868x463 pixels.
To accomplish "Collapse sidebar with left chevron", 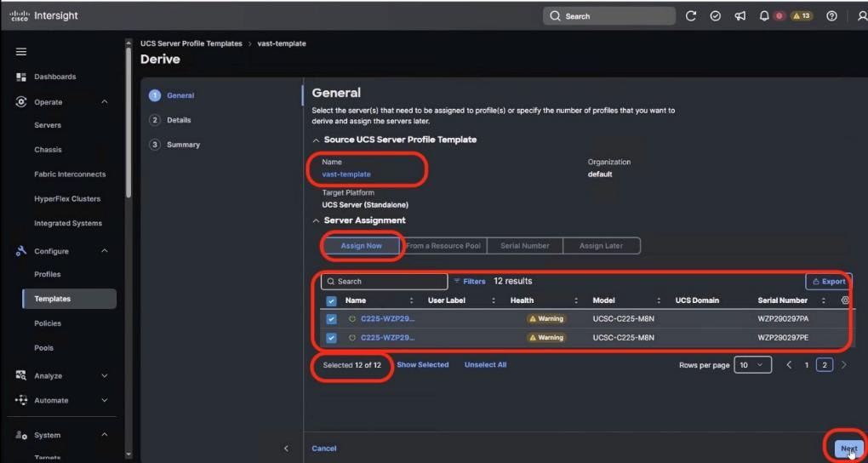I will pyautogui.click(x=286, y=448).
